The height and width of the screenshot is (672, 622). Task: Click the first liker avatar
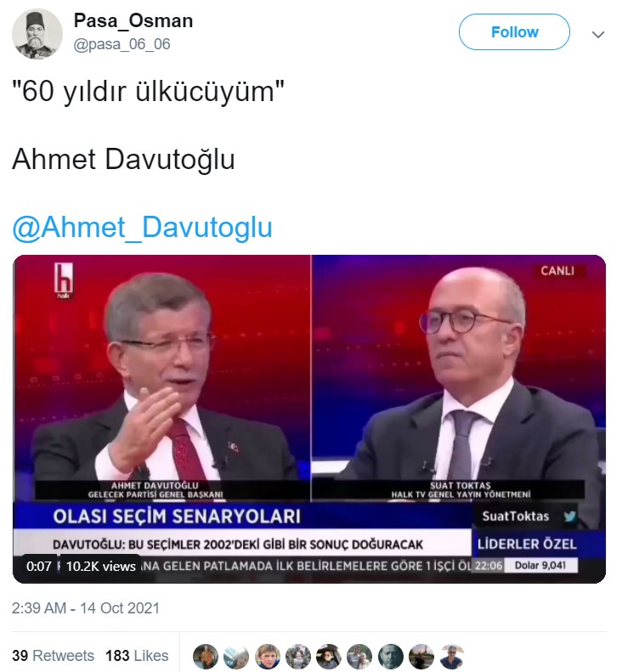coord(206,657)
